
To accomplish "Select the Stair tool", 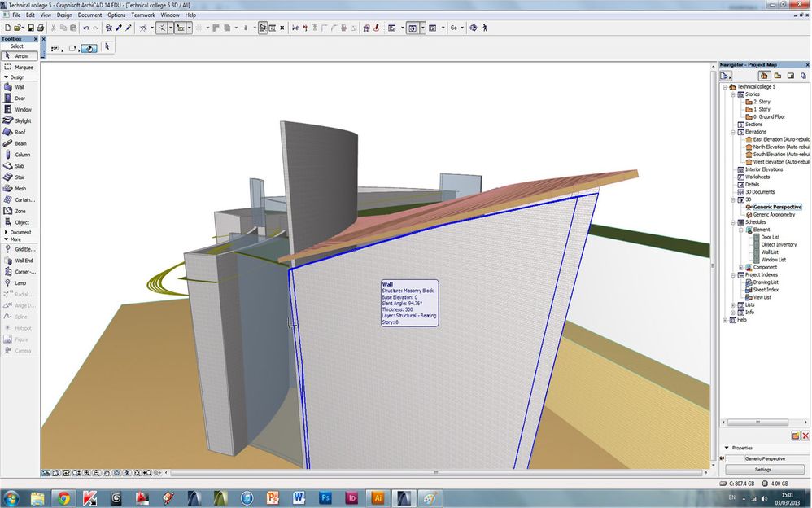I will click(x=19, y=177).
